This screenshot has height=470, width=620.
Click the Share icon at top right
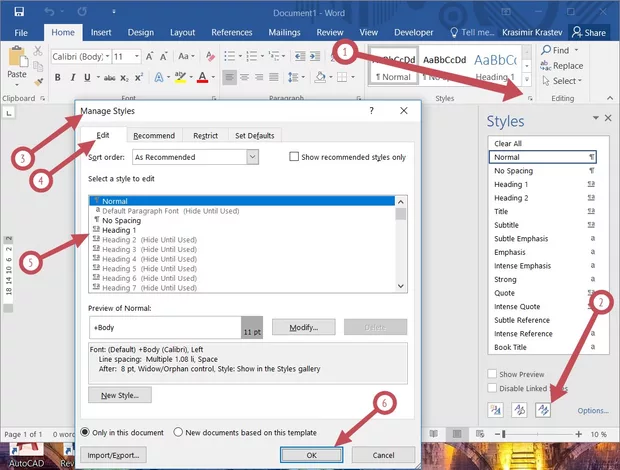tap(589, 33)
